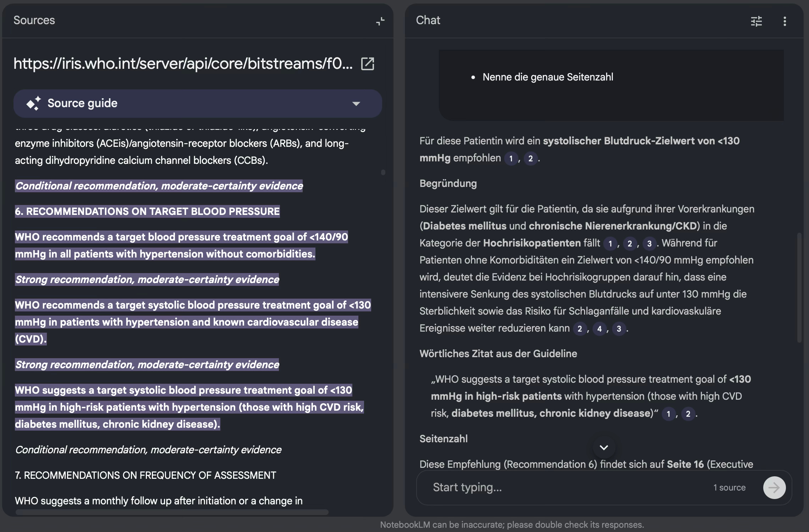This screenshot has height=532, width=809.
Task: Click citation chip 2 after mmHg empfohlen
Action: pyautogui.click(x=530, y=159)
